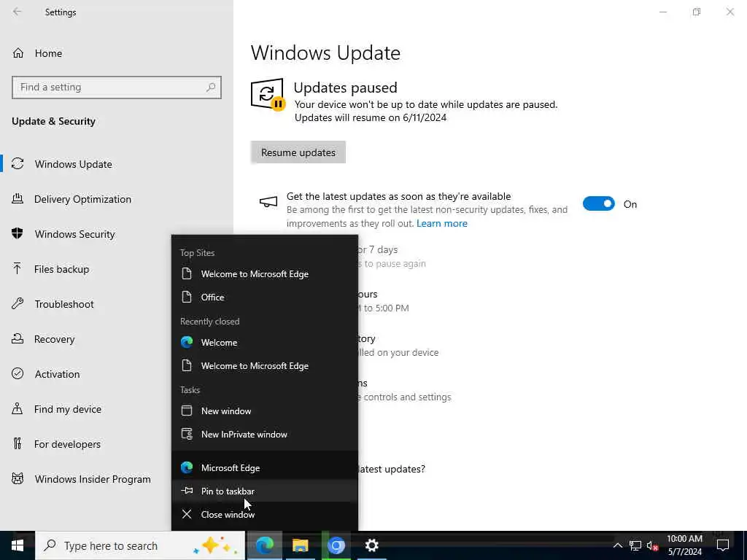
Task: Open Troubleshoot settings page
Action: (64, 304)
